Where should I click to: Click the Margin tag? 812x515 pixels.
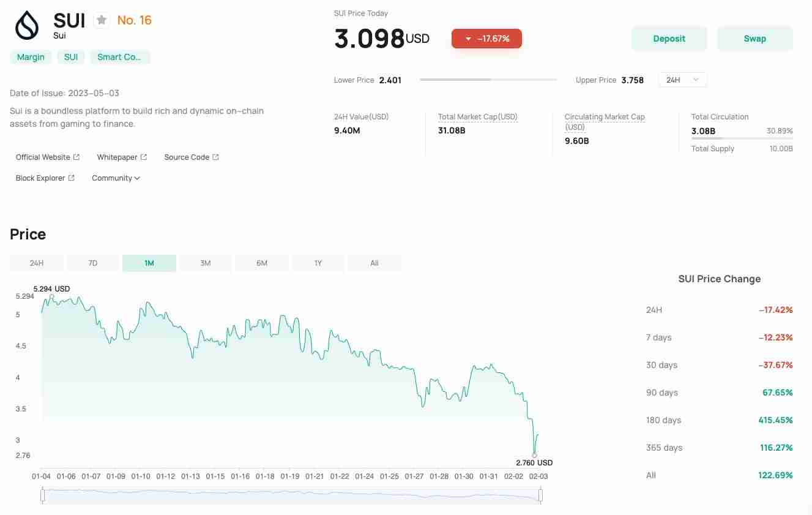(x=31, y=57)
